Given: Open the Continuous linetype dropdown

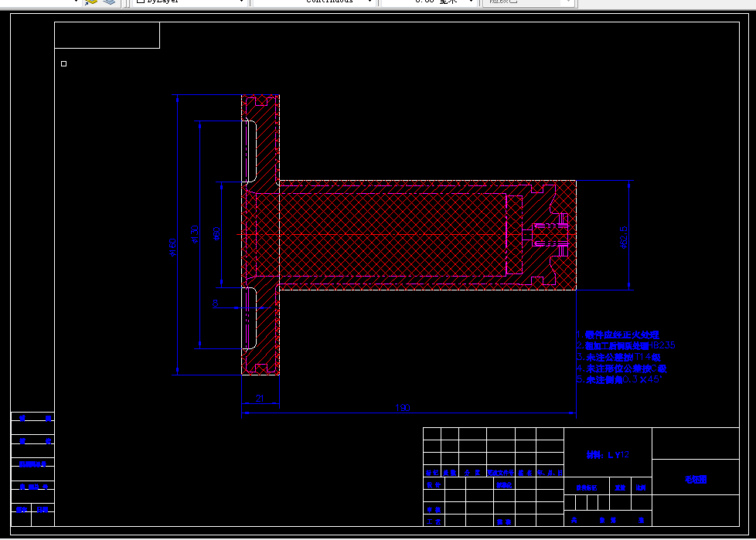Looking at the screenshot, I should (315, 2).
